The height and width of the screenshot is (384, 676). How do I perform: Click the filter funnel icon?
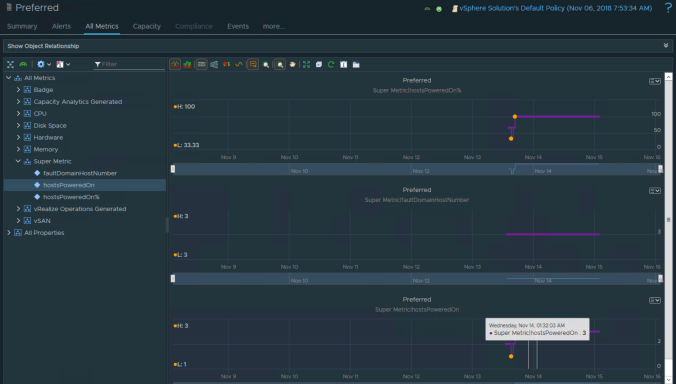(x=97, y=64)
